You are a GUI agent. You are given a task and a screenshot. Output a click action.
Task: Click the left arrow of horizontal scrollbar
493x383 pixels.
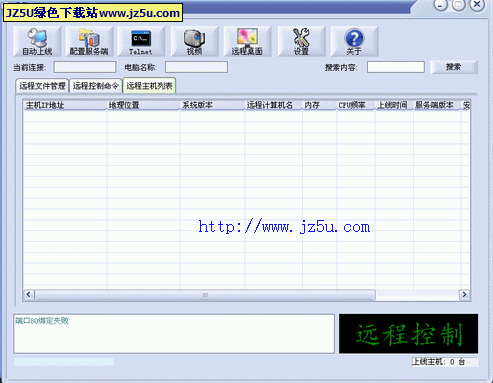click(29, 295)
